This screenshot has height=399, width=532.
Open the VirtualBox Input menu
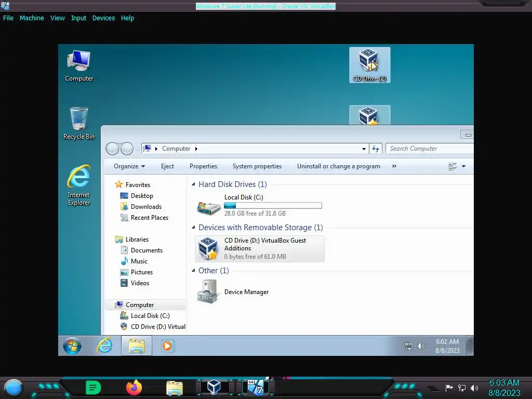pyautogui.click(x=78, y=18)
